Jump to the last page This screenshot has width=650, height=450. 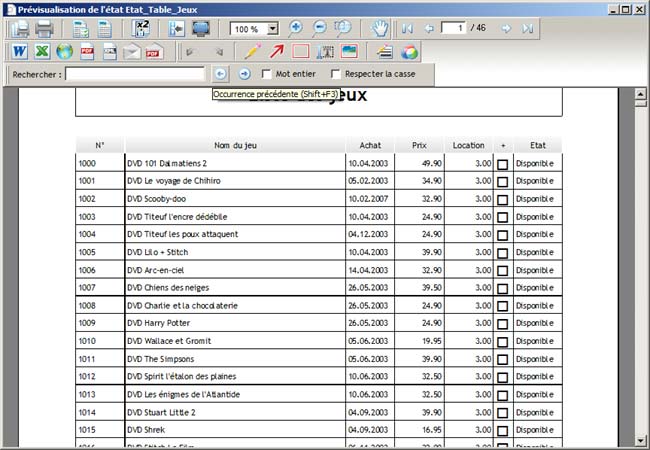(528, 29)
